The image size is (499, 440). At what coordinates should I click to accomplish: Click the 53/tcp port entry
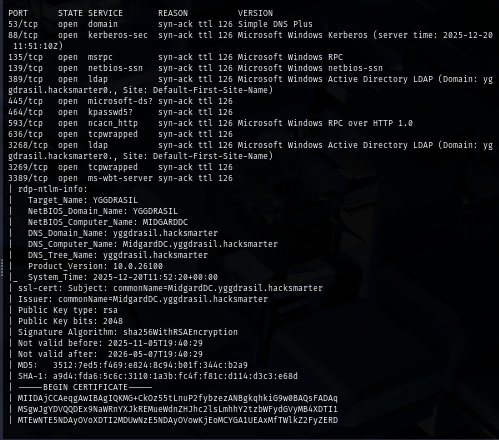coord(23,24)
